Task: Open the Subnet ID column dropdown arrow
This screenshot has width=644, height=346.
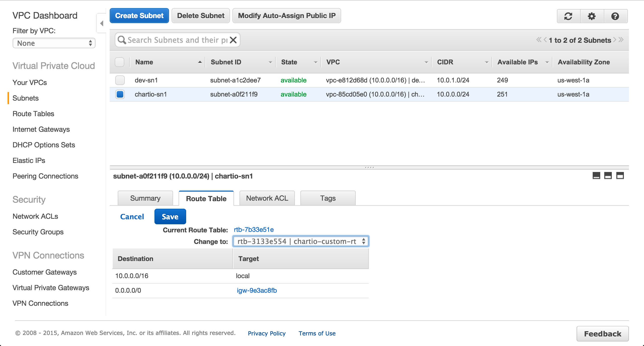Action: 270,62
